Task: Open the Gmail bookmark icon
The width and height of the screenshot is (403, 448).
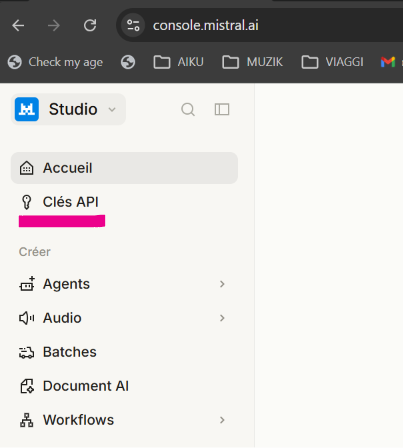Action: [x=388, y=62]
